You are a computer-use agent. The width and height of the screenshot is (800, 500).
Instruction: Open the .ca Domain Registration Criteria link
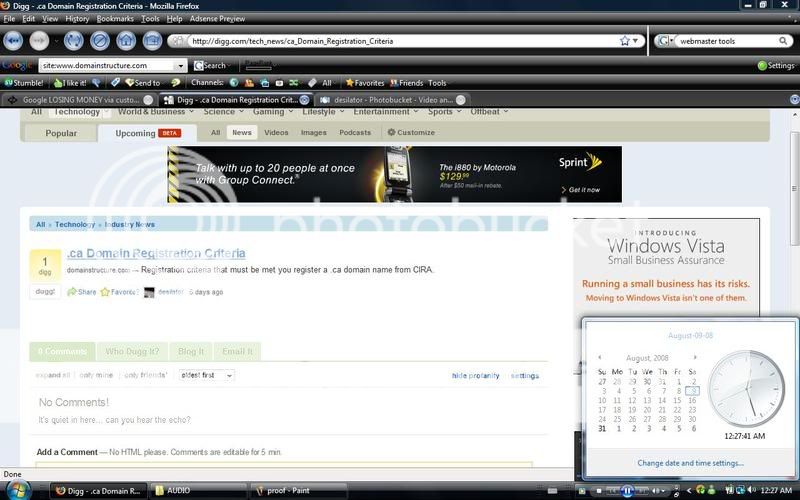156,253
